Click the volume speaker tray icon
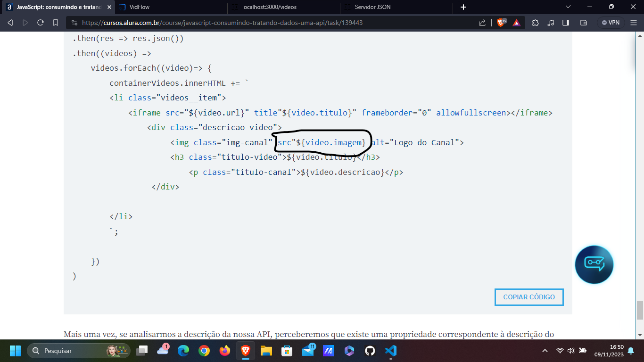644x362 pixels. pos(571,351)
